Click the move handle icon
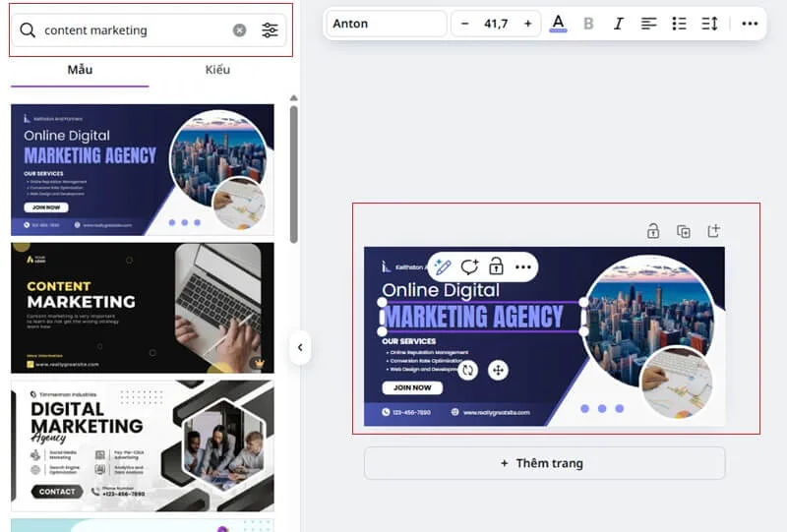The height and width of the screenshot is (532, 787). (498, 371)
